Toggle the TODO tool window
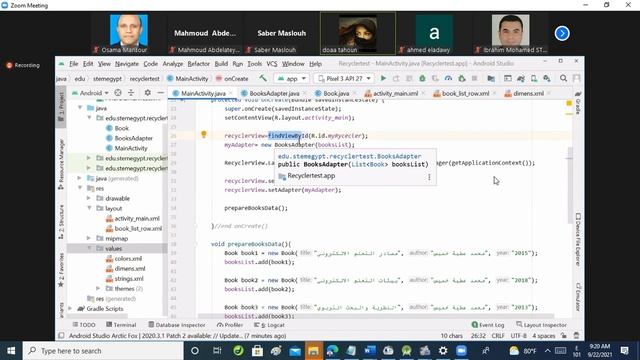Viewport: 640px width, 360px height. point(84,325)
